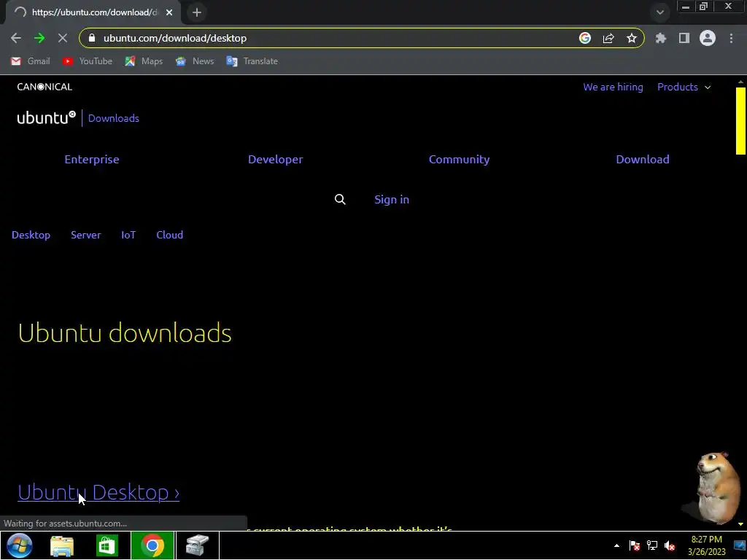The width and height of the screenshot is (747, 560).
Task: Open the Developer menu
Action: coord(275,159)
